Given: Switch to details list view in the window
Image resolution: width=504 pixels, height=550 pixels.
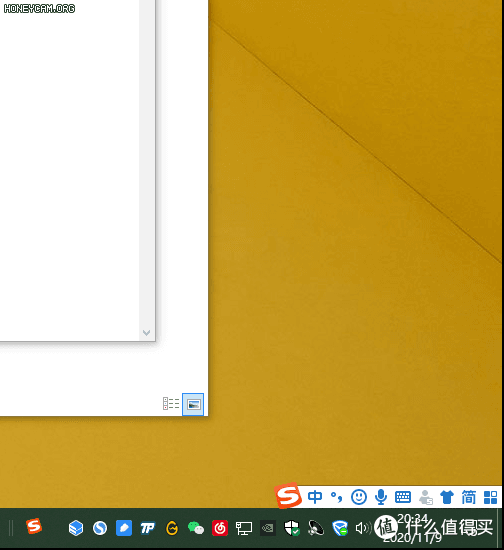Looking at the screenshot, I should coord(171,403).
